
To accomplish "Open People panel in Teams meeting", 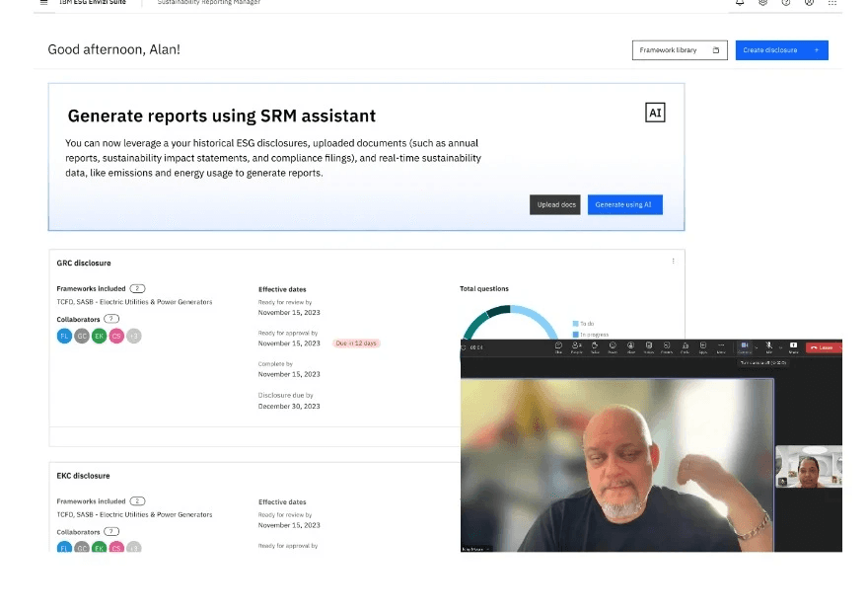I will coord(576,347).
